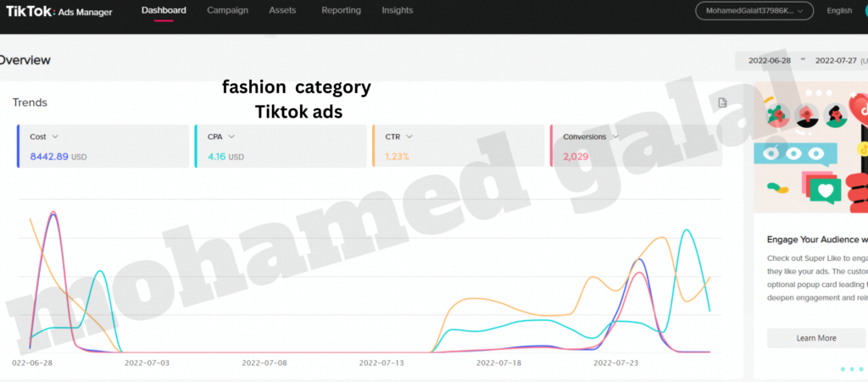Navigate to the Insights tab
Image resolution: width=868 pixels, height=382 pixels.
click(x=398, y=10)
